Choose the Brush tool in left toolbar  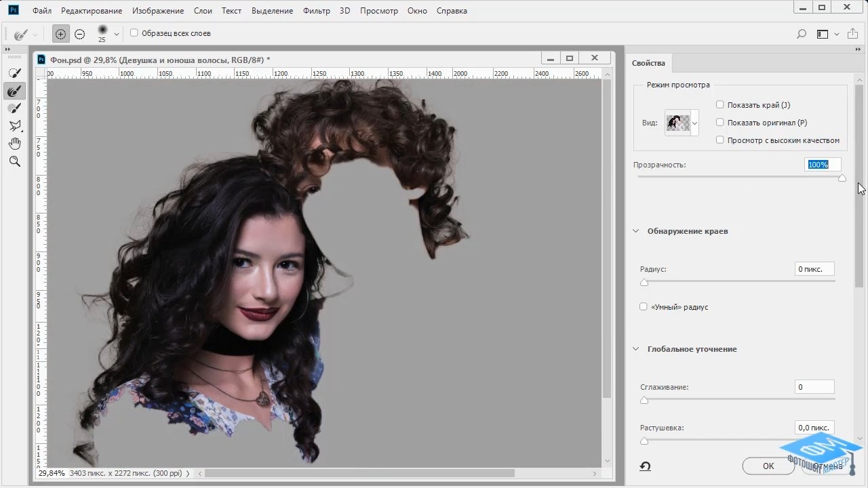(14, 108)
